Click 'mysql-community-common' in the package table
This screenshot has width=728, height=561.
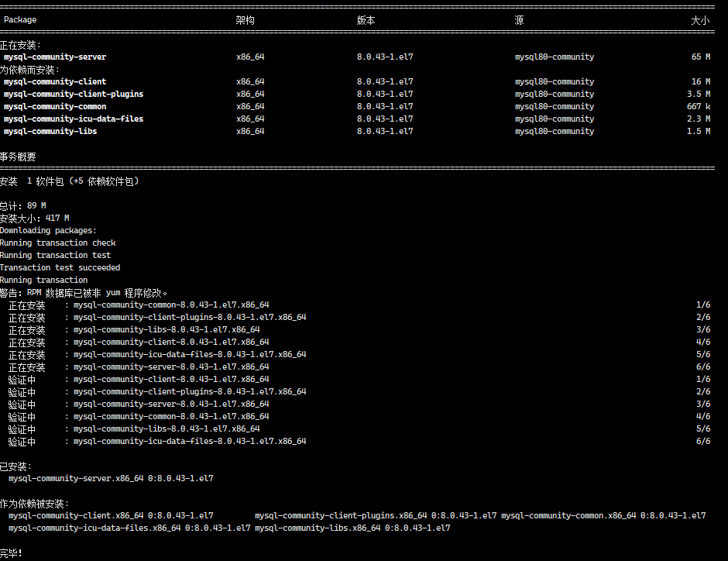(55, 106)
